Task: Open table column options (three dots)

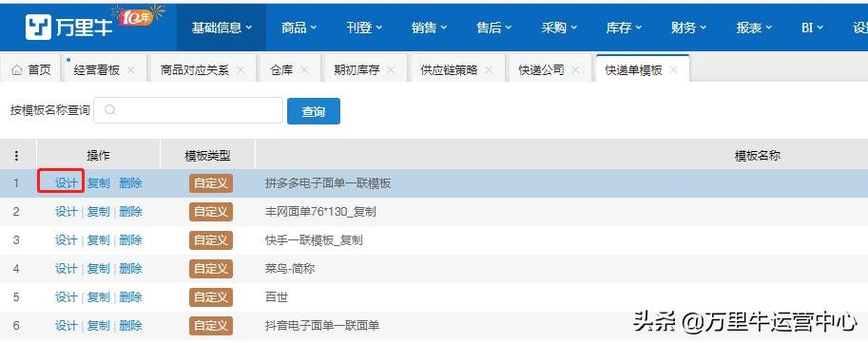Action: [x=16, y=156]
